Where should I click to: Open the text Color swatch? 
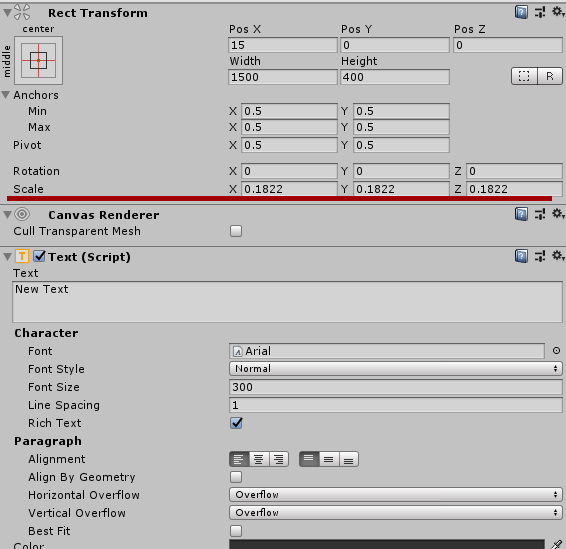(x=387, y=544)
